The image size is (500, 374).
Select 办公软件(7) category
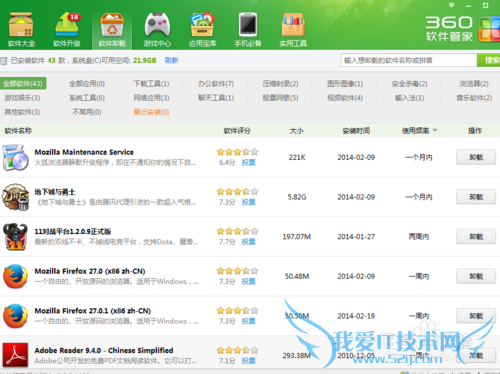216,83
